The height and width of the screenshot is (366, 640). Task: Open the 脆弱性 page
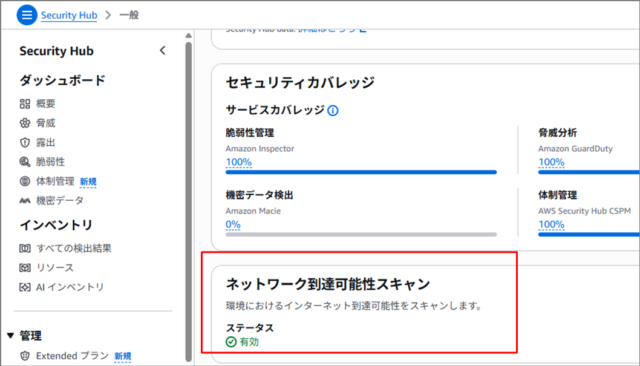[x=50, y=162]
